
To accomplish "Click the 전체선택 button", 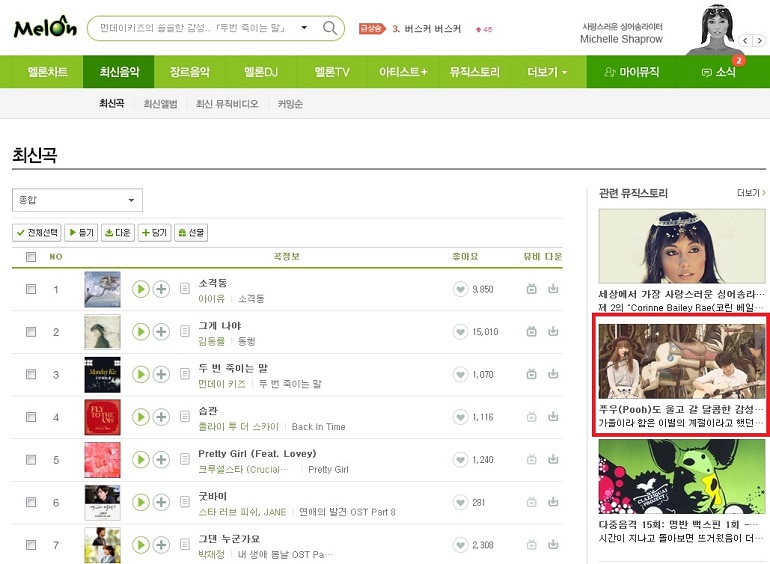I will (37, 233).
